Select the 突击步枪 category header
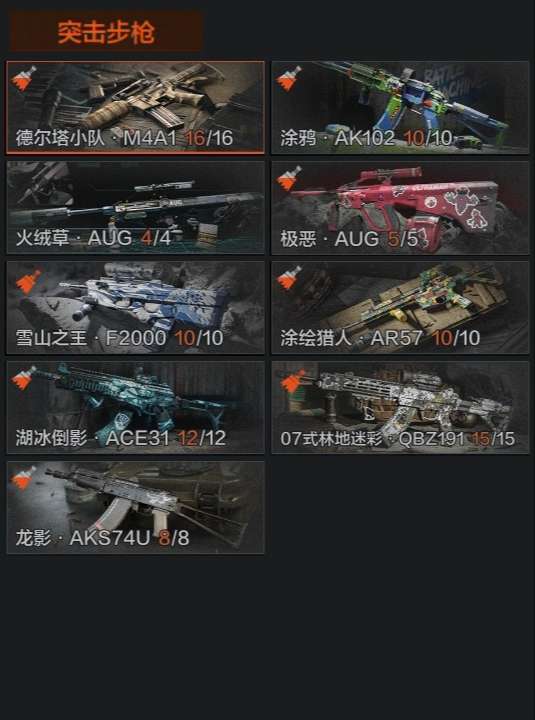 (106, 32)
